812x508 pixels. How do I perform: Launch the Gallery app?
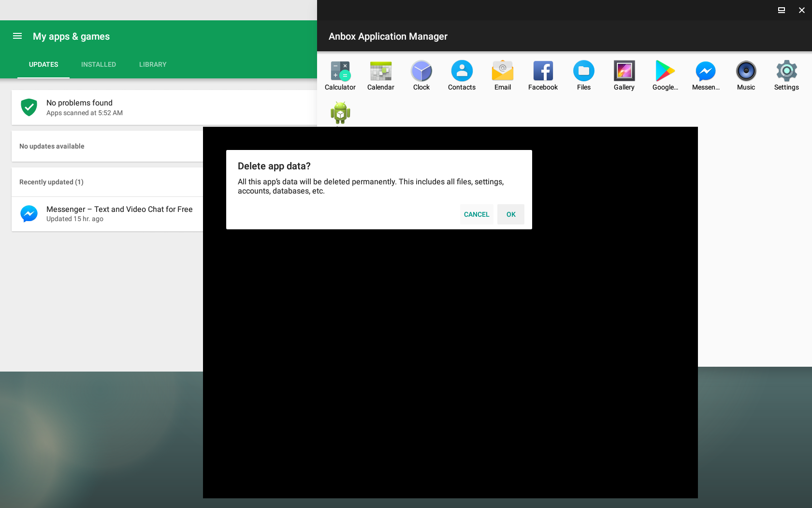pos(624,71)
